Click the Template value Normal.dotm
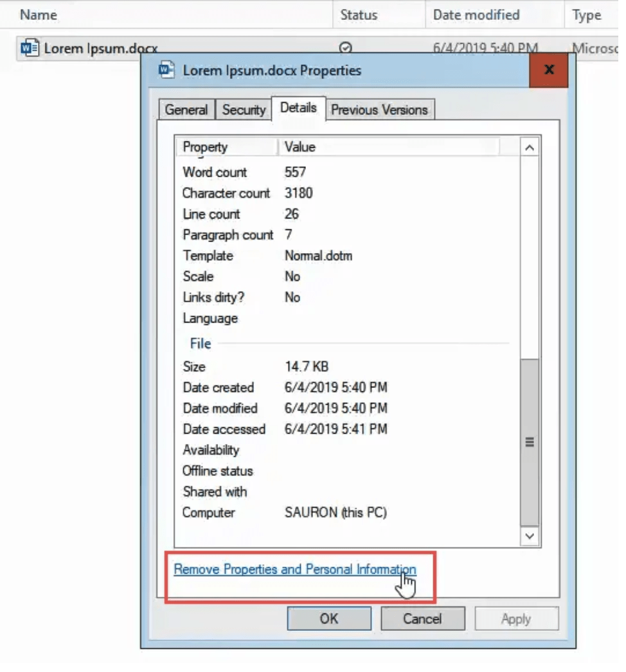Image resolution: width=626 pixels, height=672 pixels. [x=319, y=256]
